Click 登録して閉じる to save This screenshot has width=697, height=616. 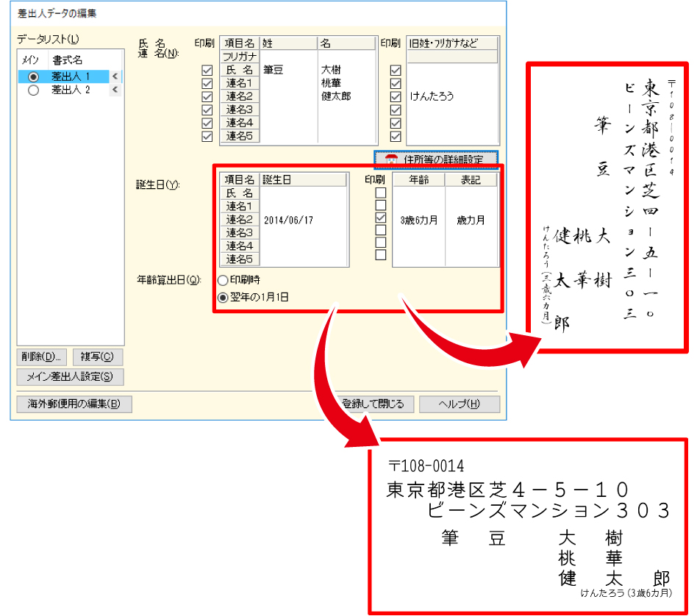click(375, 404)
